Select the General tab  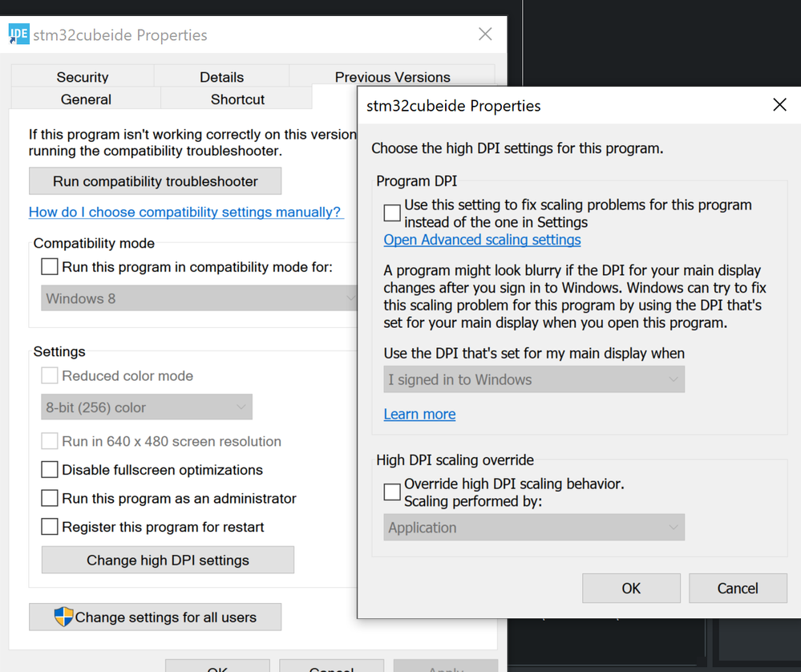pyautogui.click(x=86, y=99)
